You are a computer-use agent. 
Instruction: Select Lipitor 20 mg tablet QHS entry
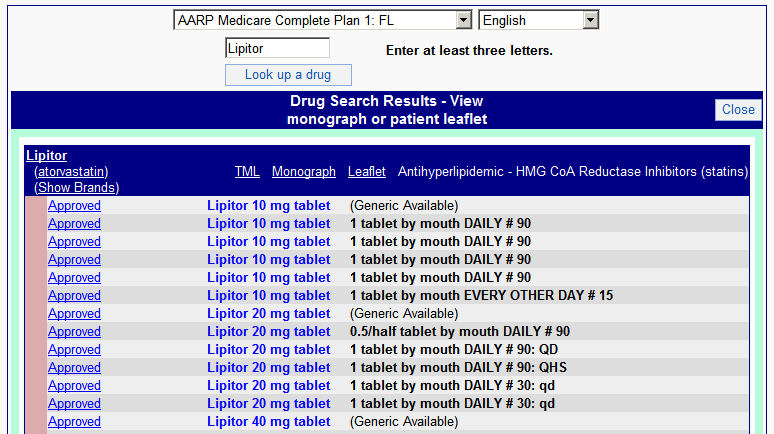click(269, 367)
